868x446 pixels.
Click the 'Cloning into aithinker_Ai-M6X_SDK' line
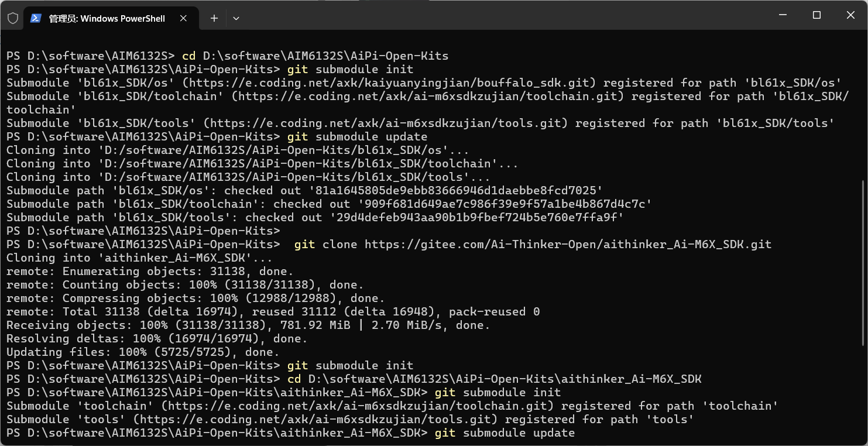tap(139, 258)
